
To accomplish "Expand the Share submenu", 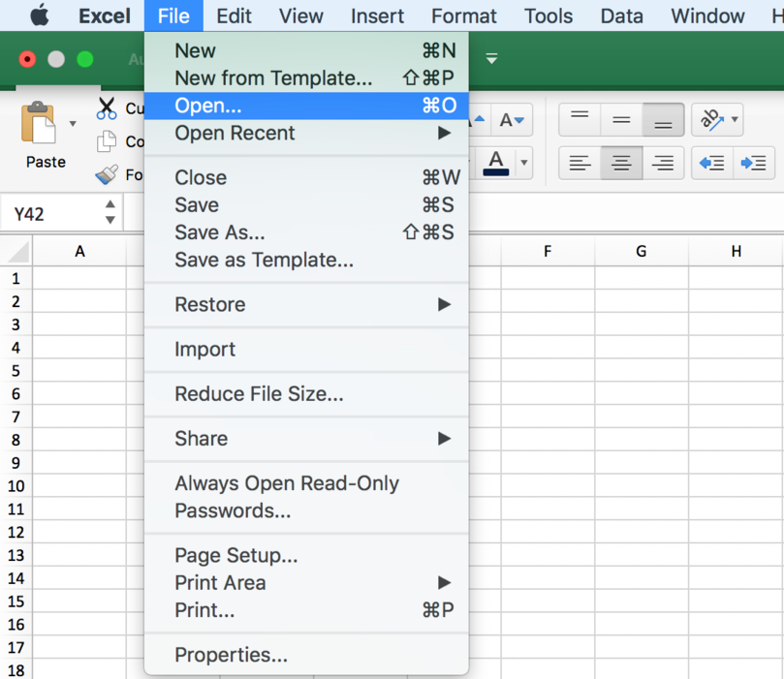I will pyautogui.click(x=306, y=438).
